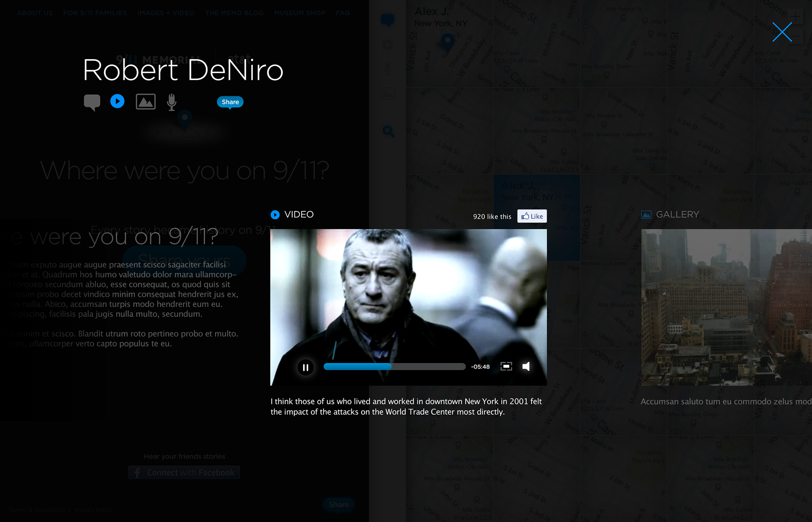The image size is (812, 522).
Task: Click the remaining time display -05:48
Action: coord(480,367)
